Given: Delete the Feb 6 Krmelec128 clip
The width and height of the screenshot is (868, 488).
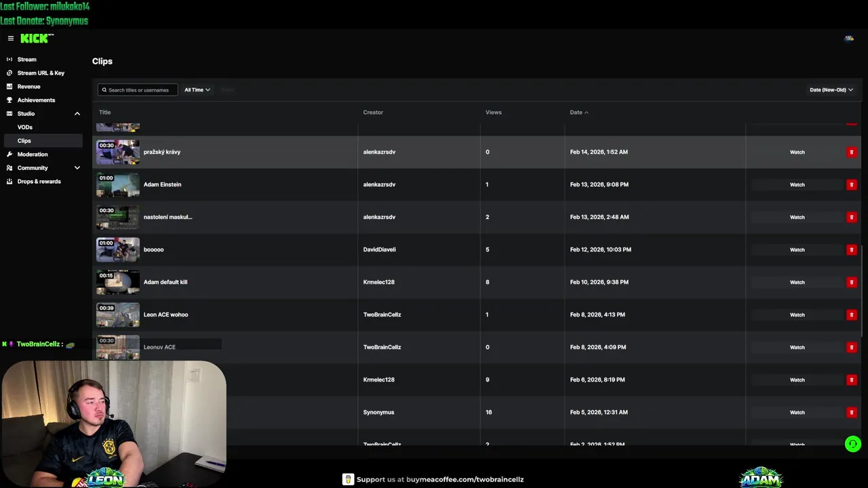Looking at the screenshot, I should [851, 380].
